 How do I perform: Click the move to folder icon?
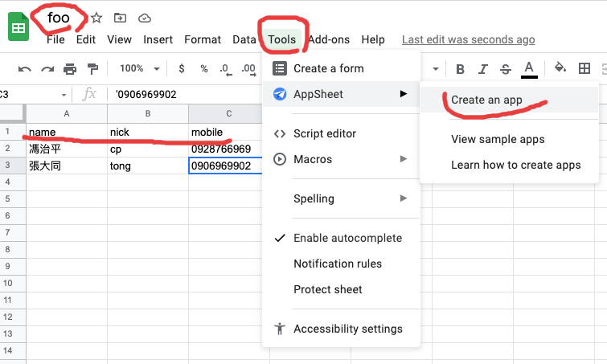pyautogui.click(x=120, y=18)
